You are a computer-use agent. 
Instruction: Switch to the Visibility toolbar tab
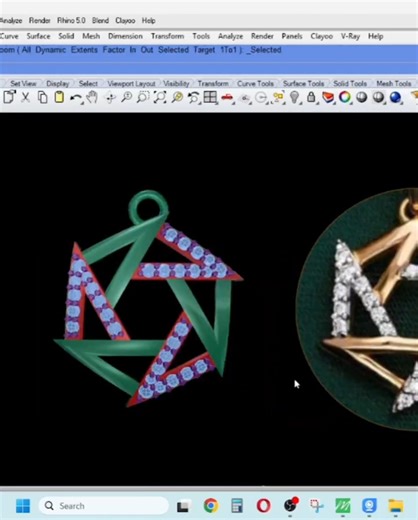[176, 83]
